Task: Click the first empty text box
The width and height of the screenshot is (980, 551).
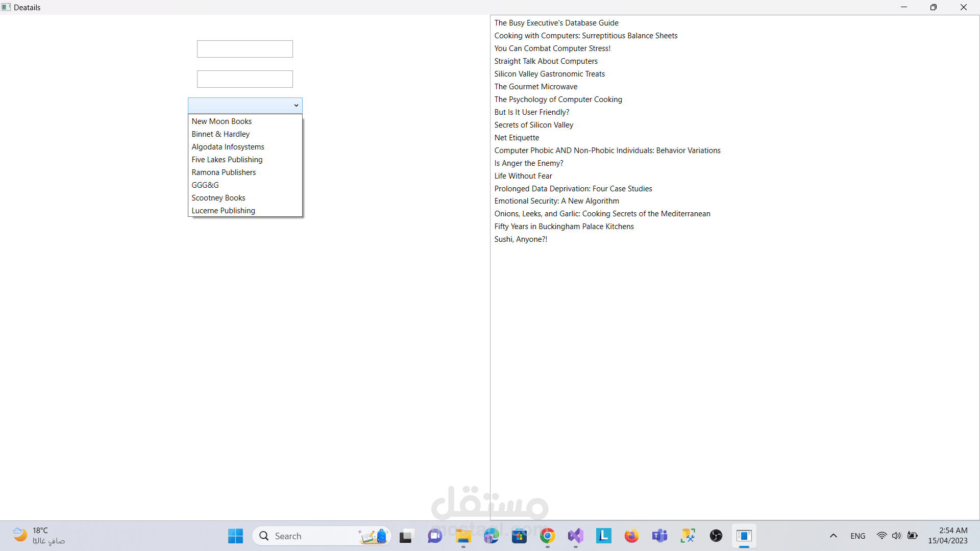Action: coord(244,49)
